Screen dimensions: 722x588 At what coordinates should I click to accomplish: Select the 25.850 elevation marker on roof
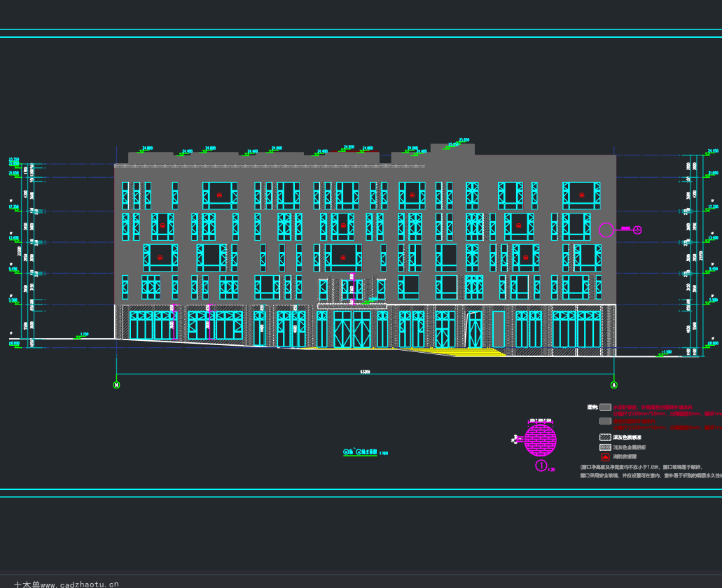tap(464, 140)
